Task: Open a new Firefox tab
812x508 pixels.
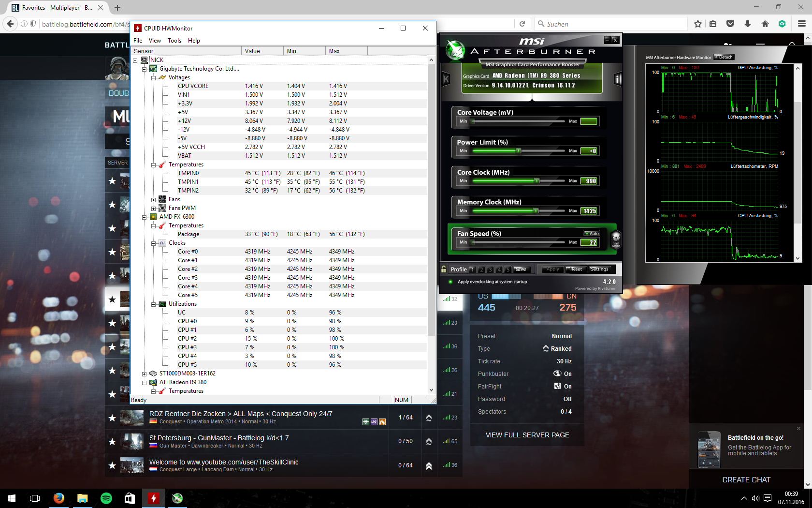Action: click(x=117, y=8)
